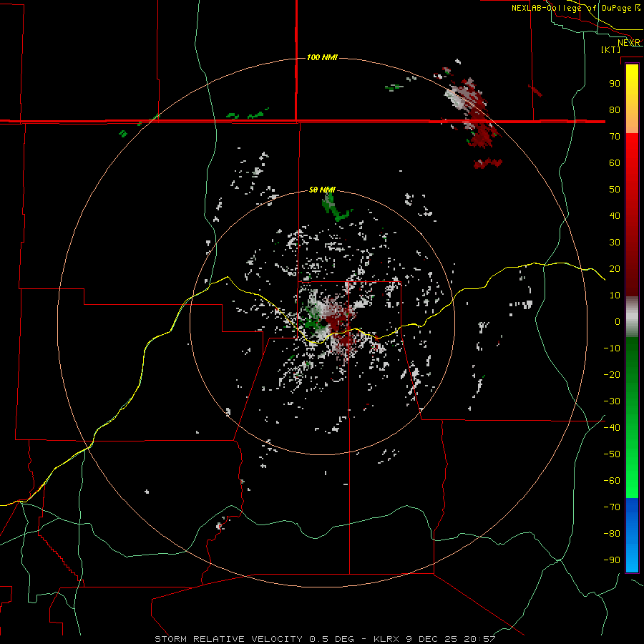This screenshot has width=644, height=644.
Task: Click the -40 value on the velocity scale
Action: (x=612, y=428)
